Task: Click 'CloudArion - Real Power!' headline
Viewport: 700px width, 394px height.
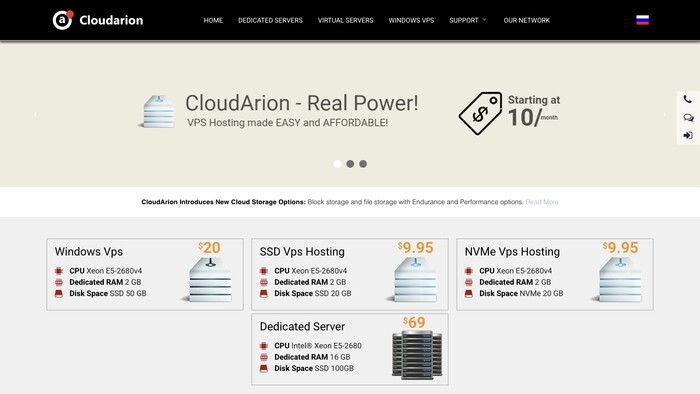Action: click(x=302, y=103)
